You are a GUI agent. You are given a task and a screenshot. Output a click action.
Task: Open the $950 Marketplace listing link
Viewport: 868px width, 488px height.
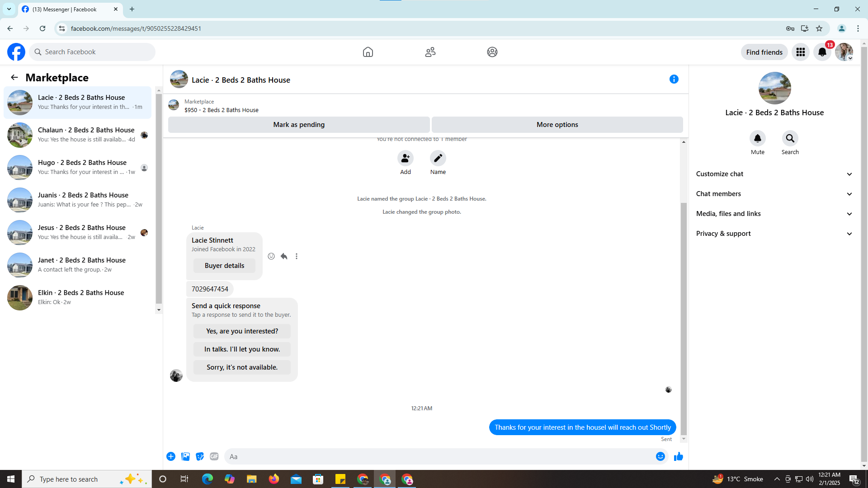(222, 110)
